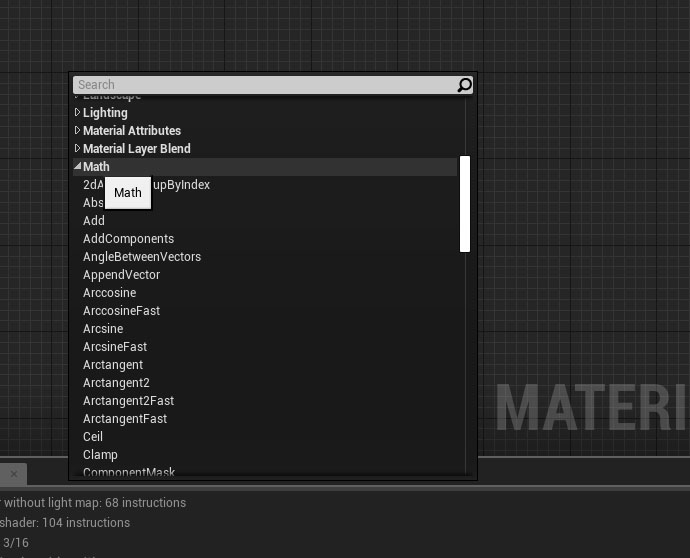
Task: Select ArccosineFast from the Math list
Action: coord(121,311)
